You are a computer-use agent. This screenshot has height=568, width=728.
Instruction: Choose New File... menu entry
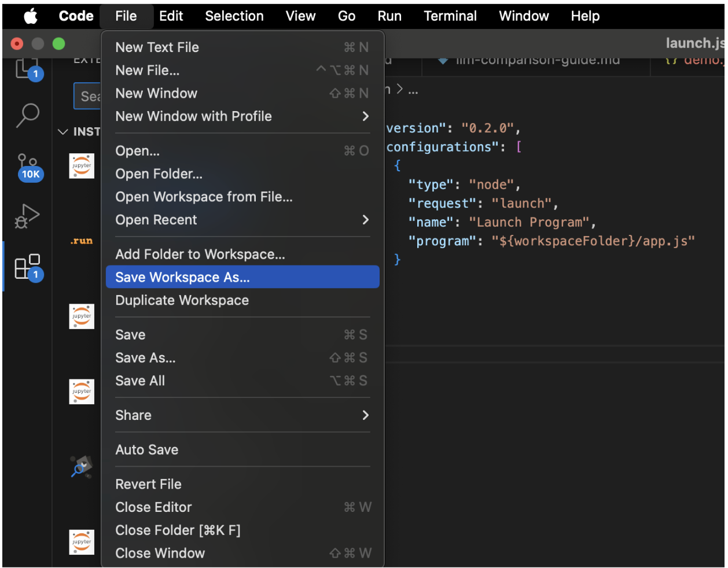[x=242, y=71]
